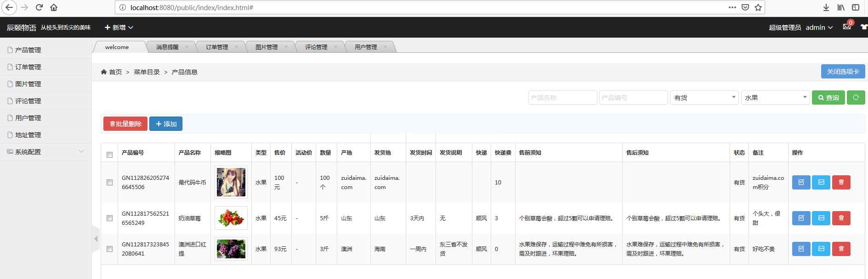Open the admin user dropdown
Viewport: 868px width, 279px height.
coord(819,28)
